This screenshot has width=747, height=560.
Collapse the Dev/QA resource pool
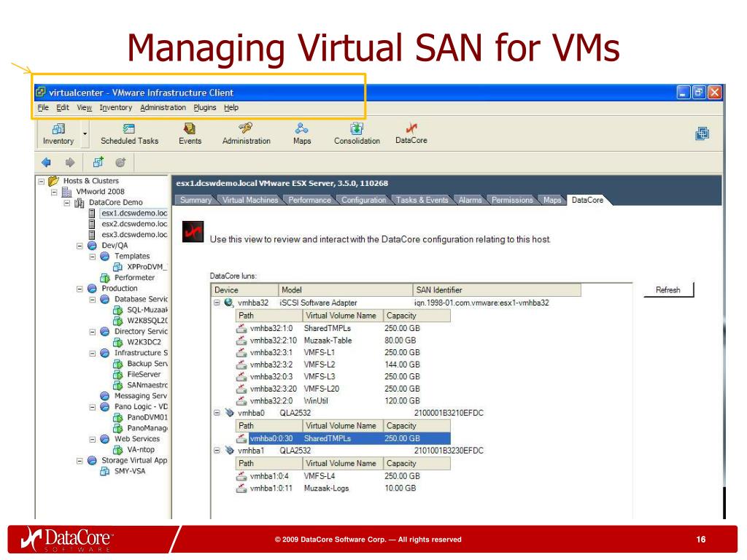80,246
